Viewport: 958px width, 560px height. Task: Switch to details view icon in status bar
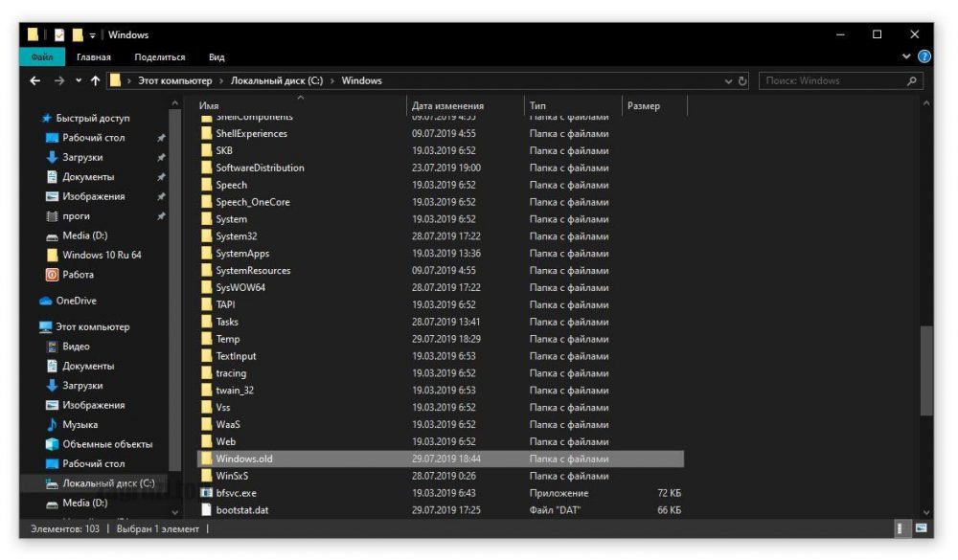tap(901, 528)
